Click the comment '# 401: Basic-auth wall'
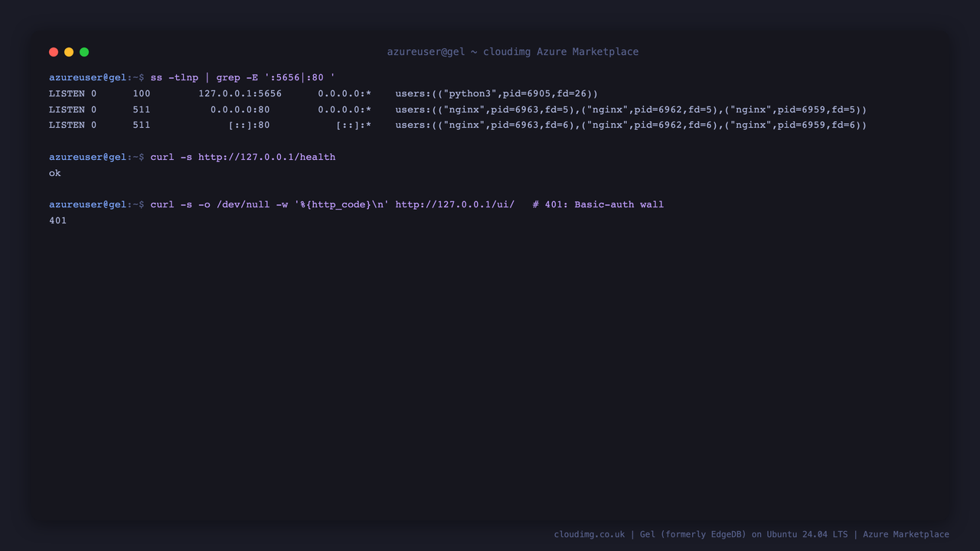This screenshot has height=551, width=980. [598, 204]
